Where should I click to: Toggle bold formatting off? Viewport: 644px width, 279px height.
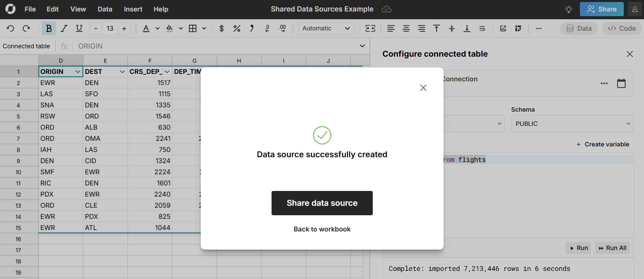click(49, 28)
